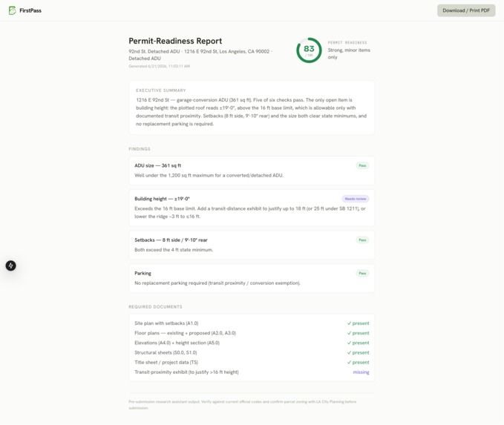Click the 83 readiness score ring
Image resolution: width=504 pixels, height=425 pixels.
tap(309, 50)
